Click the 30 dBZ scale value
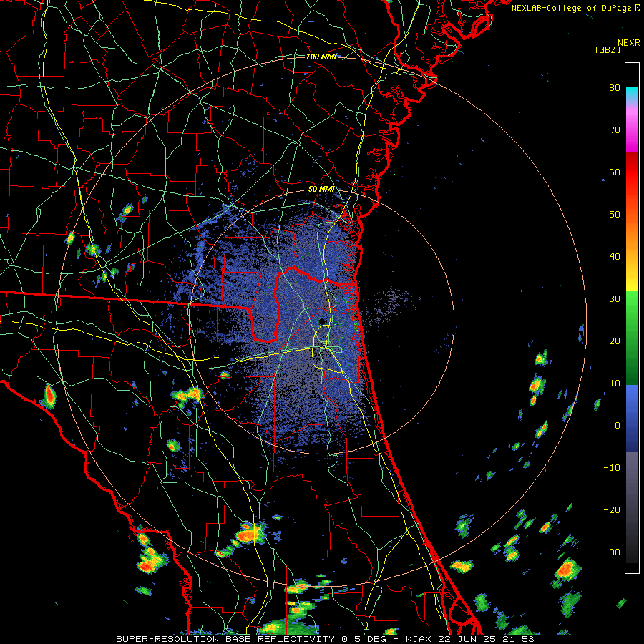Screen dimensions: 644x644 pyautogui.click(x=615, y=298)
